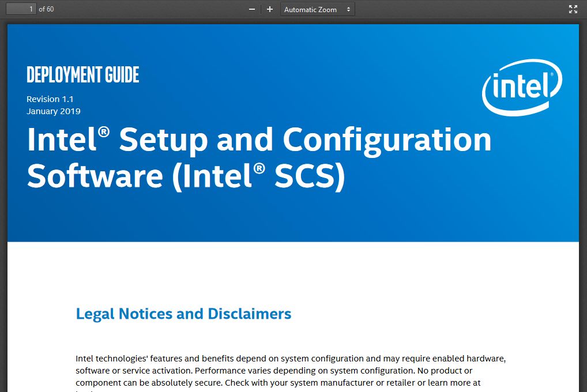Click the zoom level selector chevrons
The image size is (587, 392).
(348, 9)
